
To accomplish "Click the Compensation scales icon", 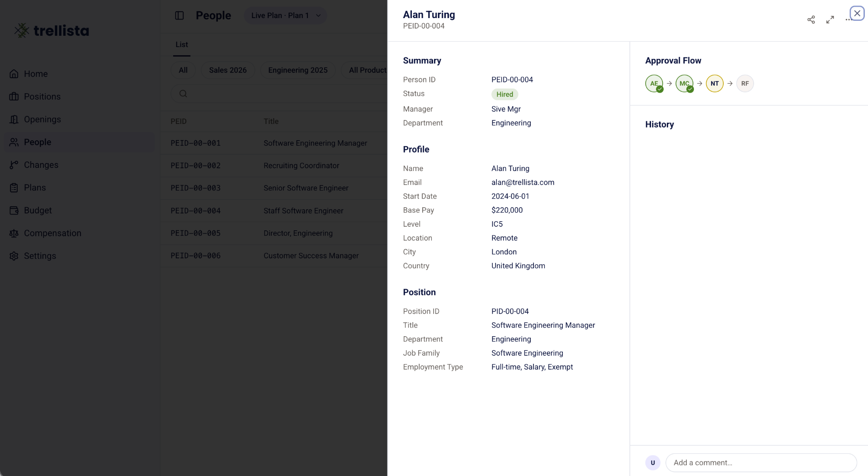I will [14, 233].
